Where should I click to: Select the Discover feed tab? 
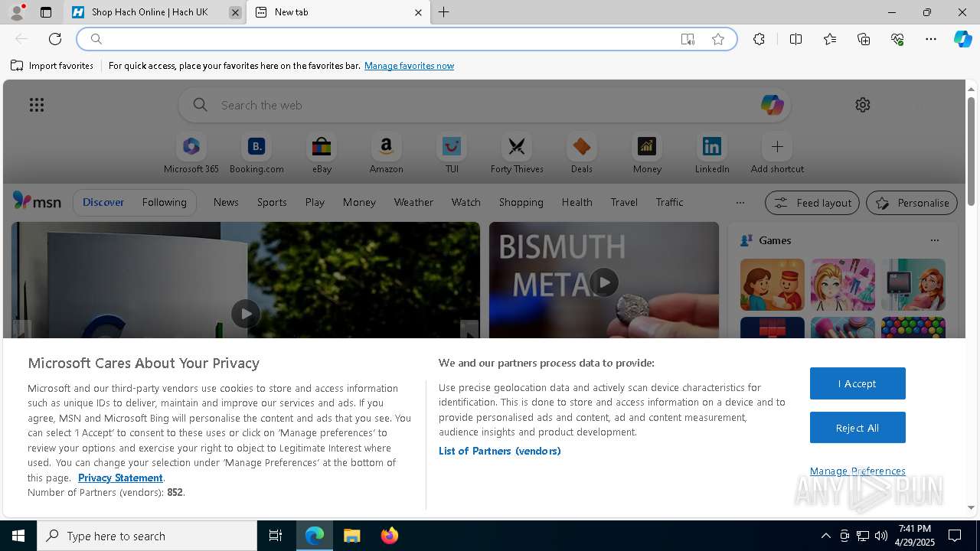(x=103, y=202)
